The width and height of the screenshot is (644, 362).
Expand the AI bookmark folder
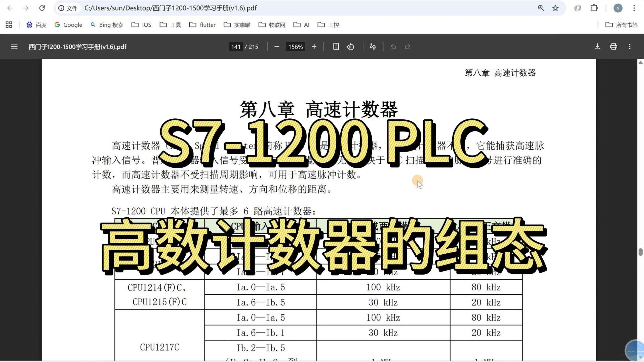pos(301,25)
